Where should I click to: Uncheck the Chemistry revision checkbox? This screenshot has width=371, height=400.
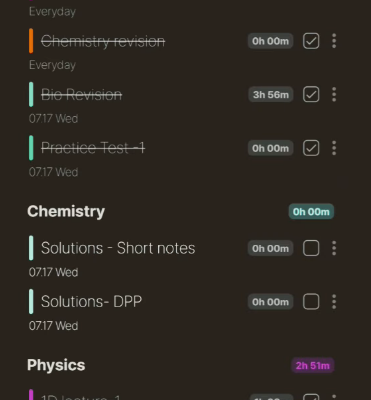311,41
